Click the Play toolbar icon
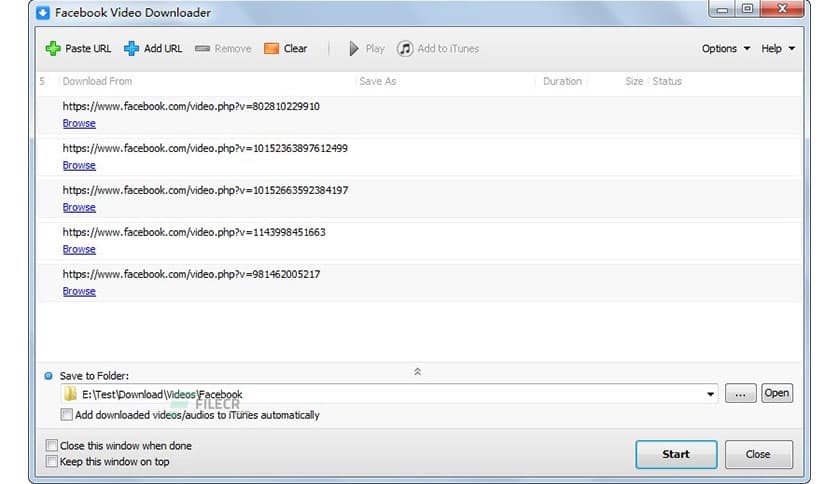This screenshot has width=836, height=484. [353, 49]
